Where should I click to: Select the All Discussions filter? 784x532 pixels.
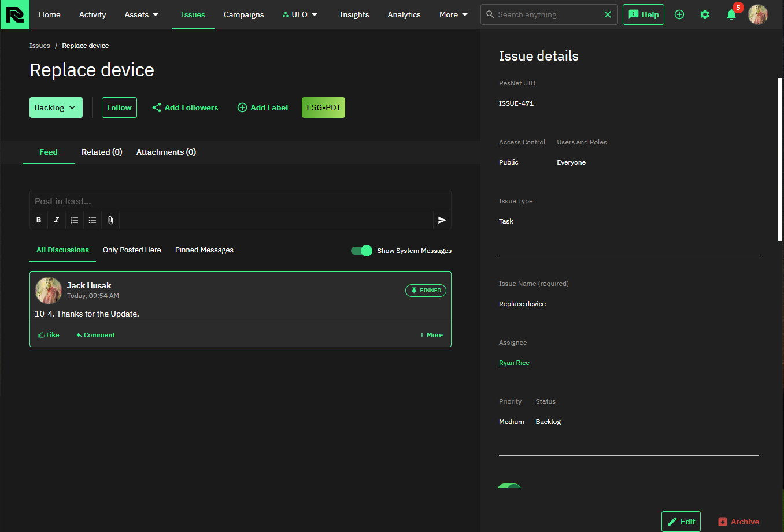coord(62,250)
